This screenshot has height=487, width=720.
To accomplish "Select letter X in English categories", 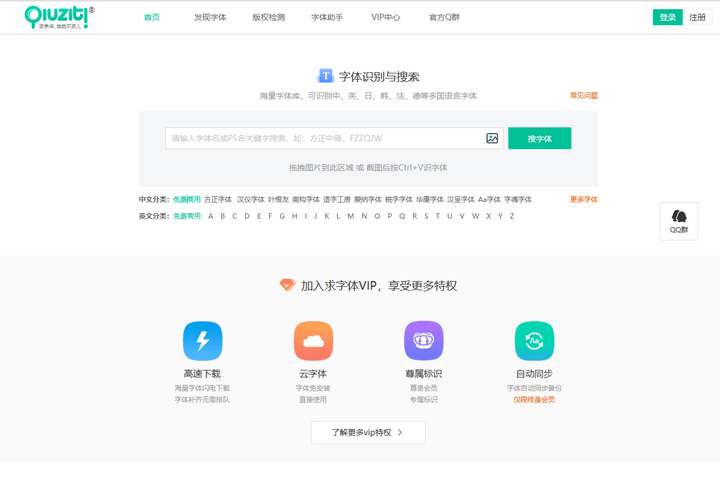I will tap(489, 216).
